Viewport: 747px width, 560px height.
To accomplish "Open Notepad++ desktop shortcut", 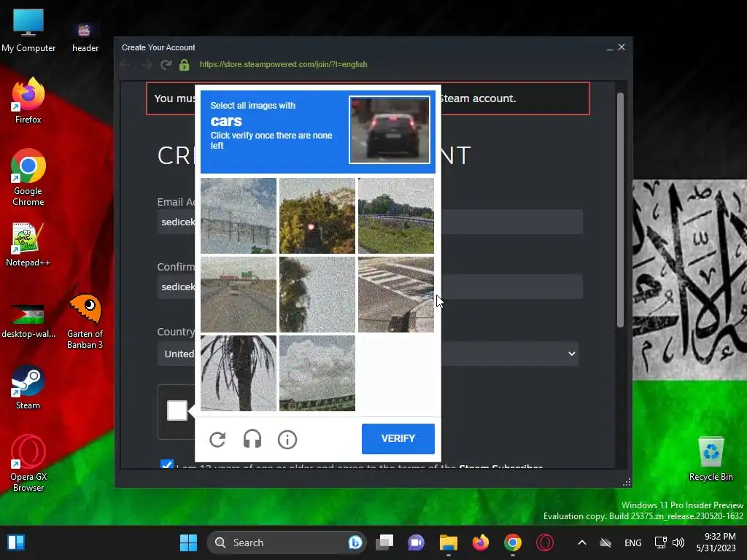I will [28, 244].
